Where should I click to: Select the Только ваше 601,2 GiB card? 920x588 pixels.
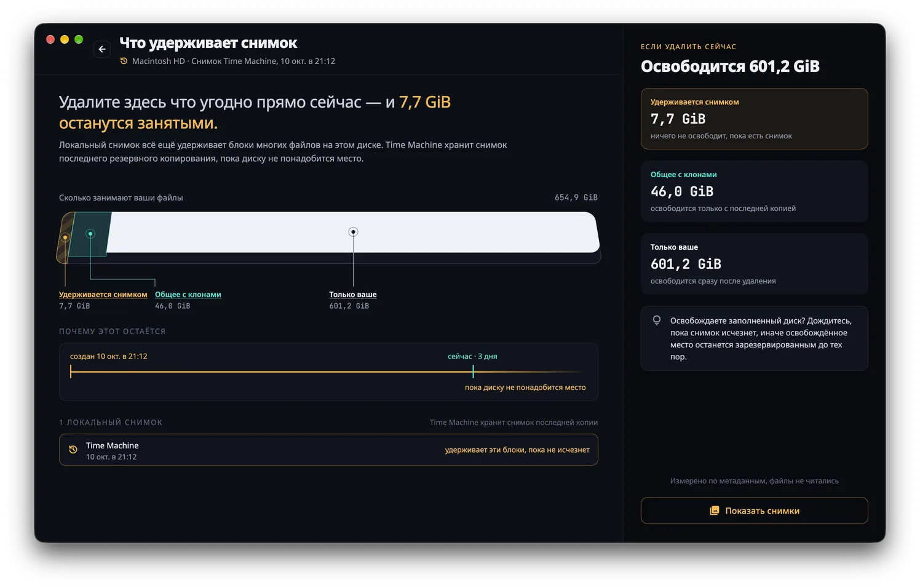click(x=754, y=264)
